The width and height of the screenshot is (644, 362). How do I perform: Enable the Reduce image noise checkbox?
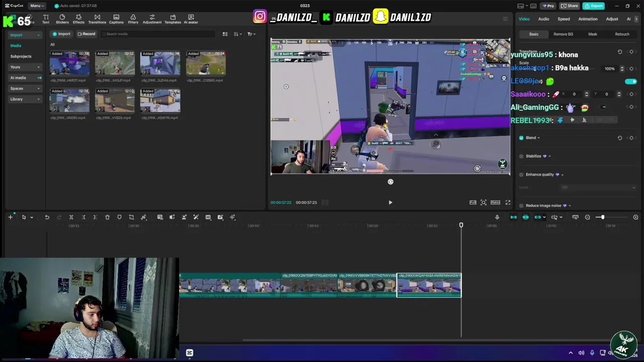(521, 206)
